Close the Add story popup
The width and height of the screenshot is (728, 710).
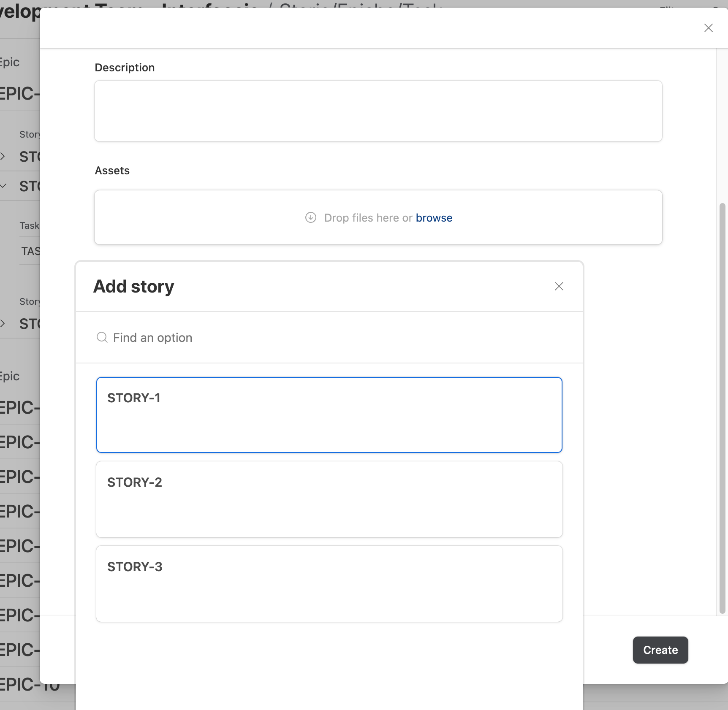tap(559, 286)
